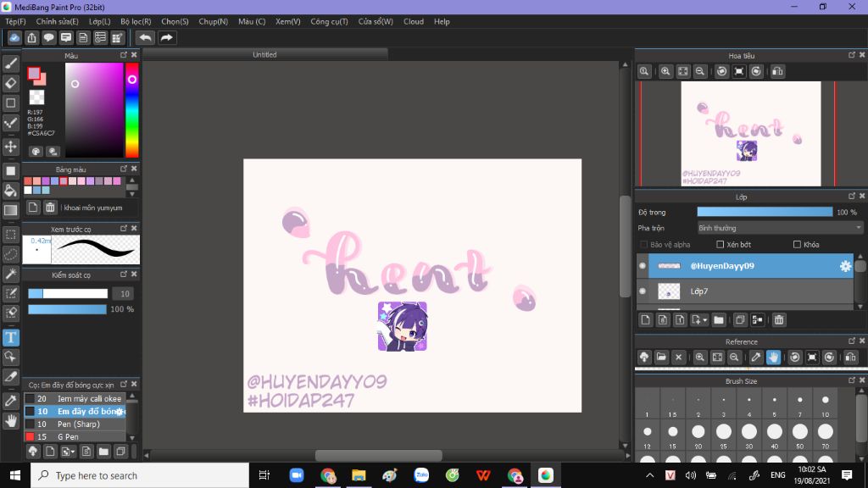Pick foreground color swatch
The image size is (868, 488).
coord(34,73)
